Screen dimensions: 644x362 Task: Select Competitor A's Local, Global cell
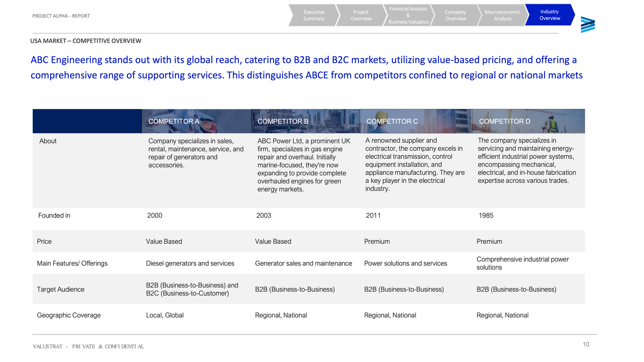165,315
